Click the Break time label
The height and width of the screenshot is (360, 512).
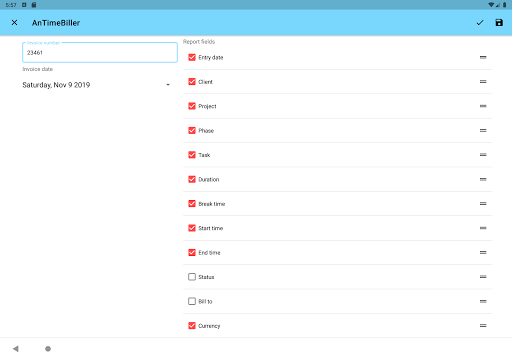[212, 204]
